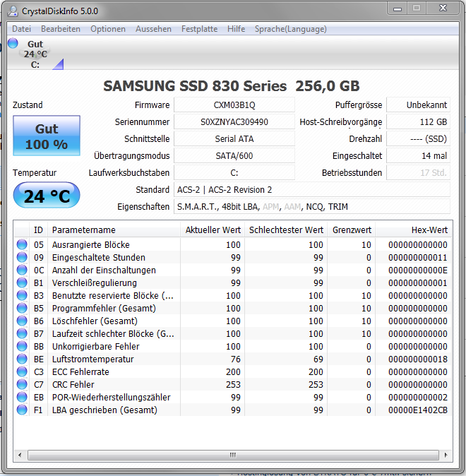Click the Aktueller Wert column header
Screen dimensions: 466x476
coord(213,230)
